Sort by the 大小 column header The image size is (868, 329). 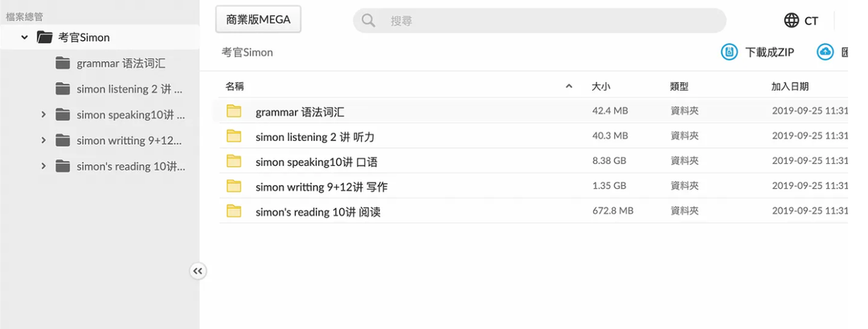coord(600,86)
